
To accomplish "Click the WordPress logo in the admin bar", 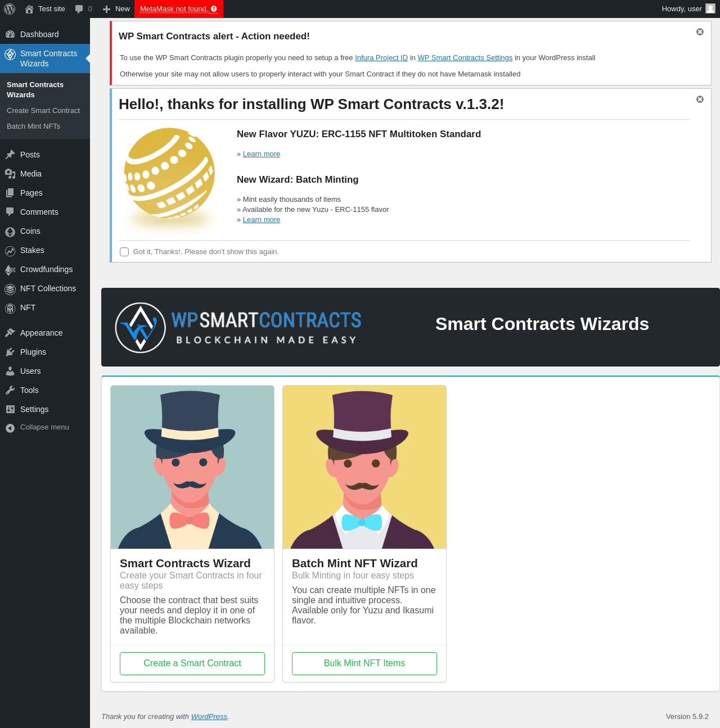I will [10, 9].
